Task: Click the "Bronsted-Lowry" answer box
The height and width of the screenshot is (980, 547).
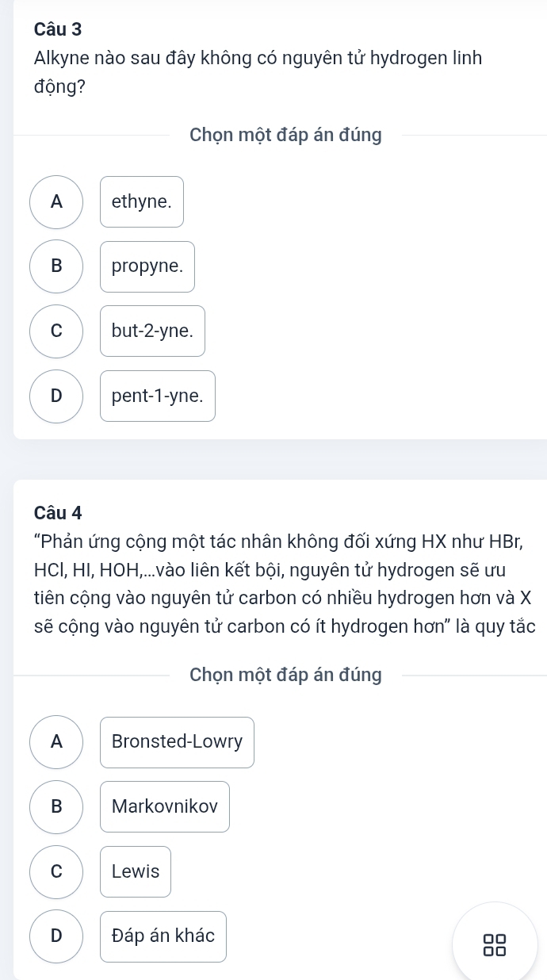Action: [177, 742]
